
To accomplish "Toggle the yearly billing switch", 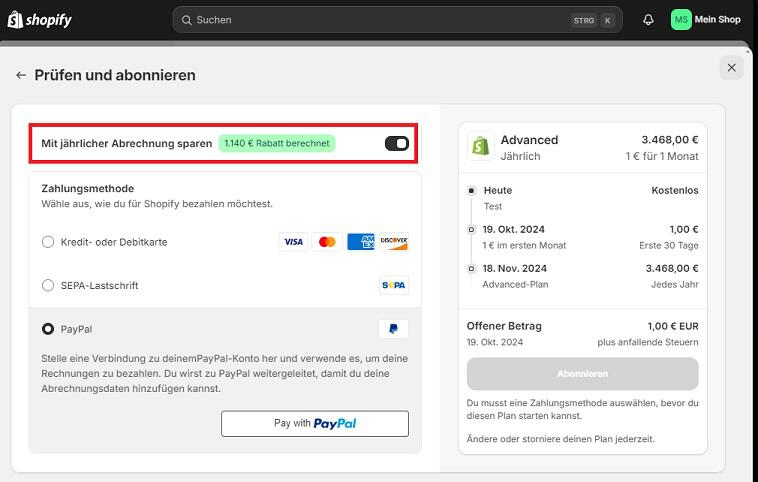I will [x=397, y=144].
